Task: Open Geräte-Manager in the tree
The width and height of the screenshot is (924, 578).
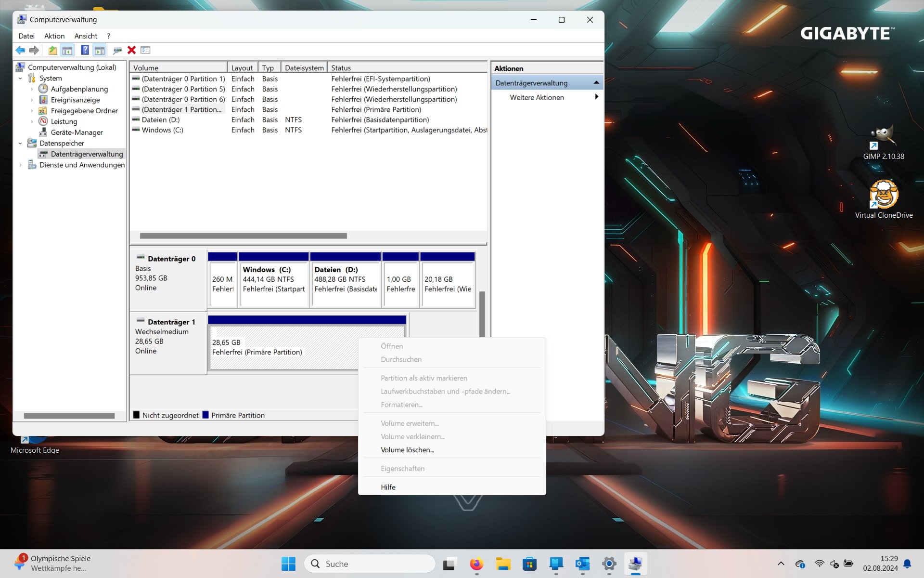Action: point(77,132)
